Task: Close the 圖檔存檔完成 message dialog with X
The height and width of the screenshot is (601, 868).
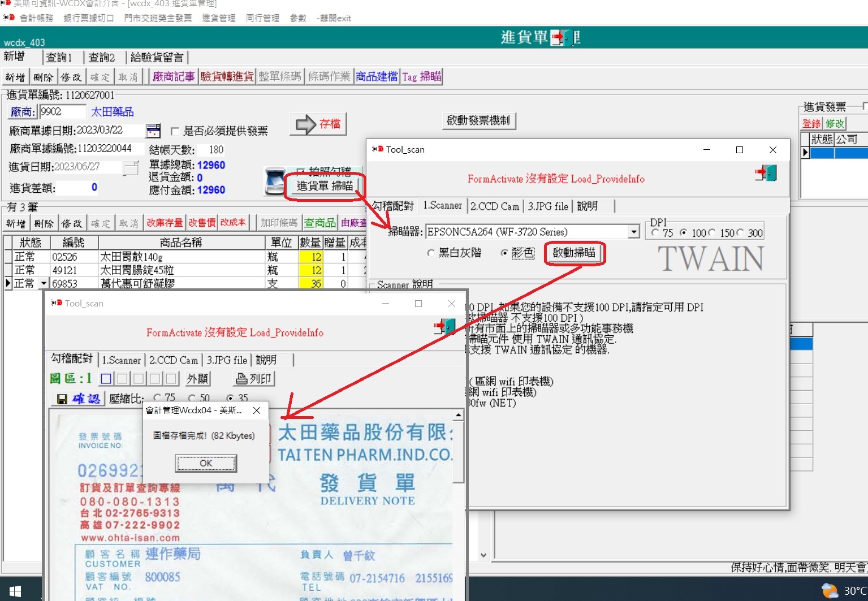Action: (x=257, y=410)
